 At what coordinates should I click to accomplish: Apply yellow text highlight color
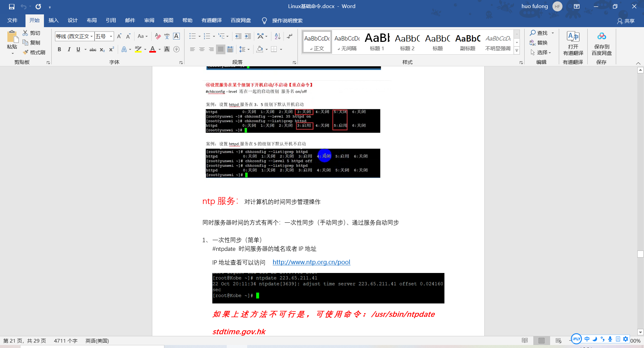138,49
